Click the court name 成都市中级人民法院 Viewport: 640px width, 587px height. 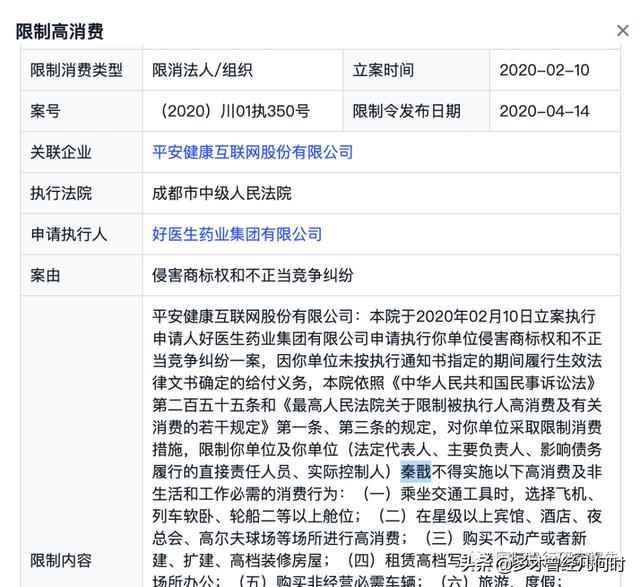click(x=222, y=193)
